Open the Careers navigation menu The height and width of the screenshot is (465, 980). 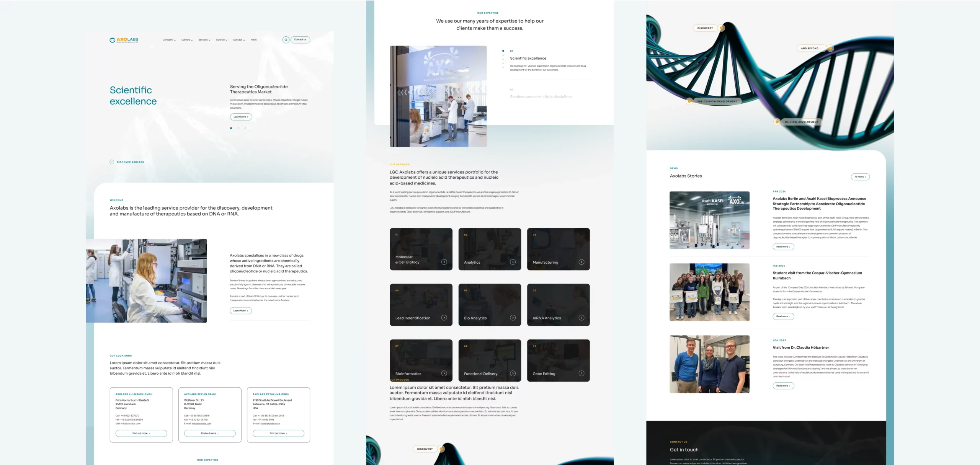point(187,40)
